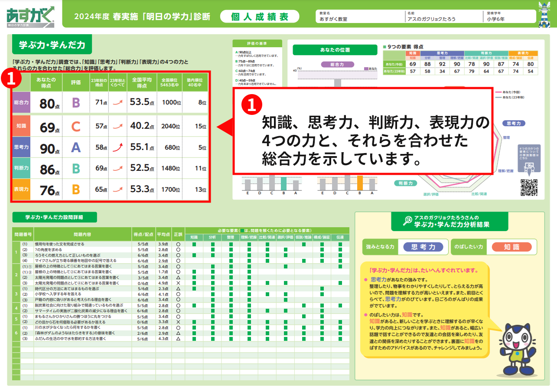Click the lighthouse icon in the header

[x=545, y=16]
